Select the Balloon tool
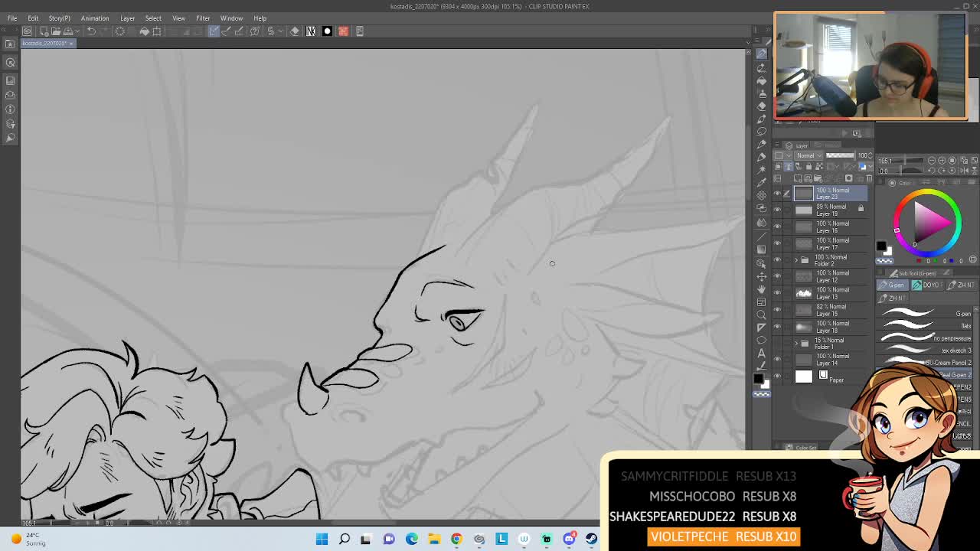Screen dimensions: 980x551 tap(761, 341)
